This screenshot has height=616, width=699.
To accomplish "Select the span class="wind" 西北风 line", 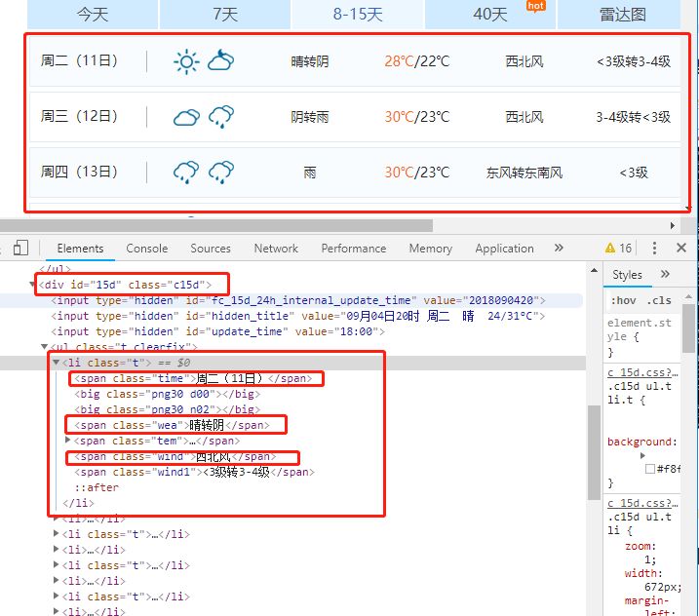I will 175,456.
